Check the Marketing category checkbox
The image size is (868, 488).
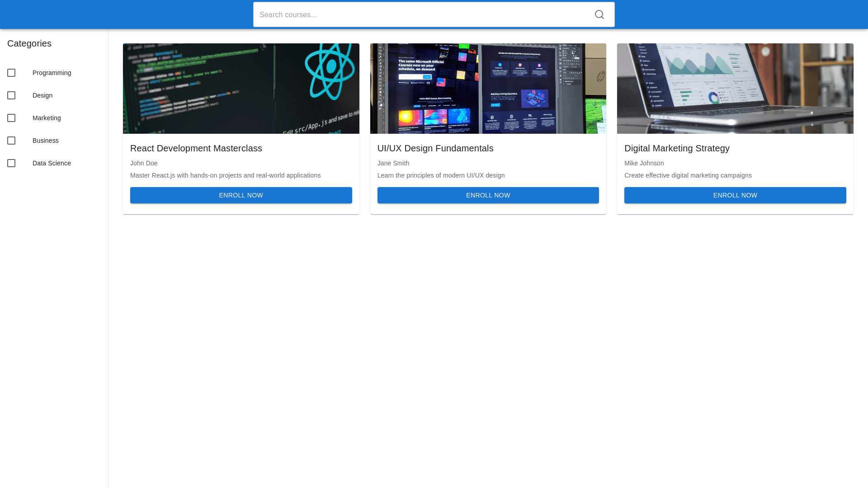(11, 118)
